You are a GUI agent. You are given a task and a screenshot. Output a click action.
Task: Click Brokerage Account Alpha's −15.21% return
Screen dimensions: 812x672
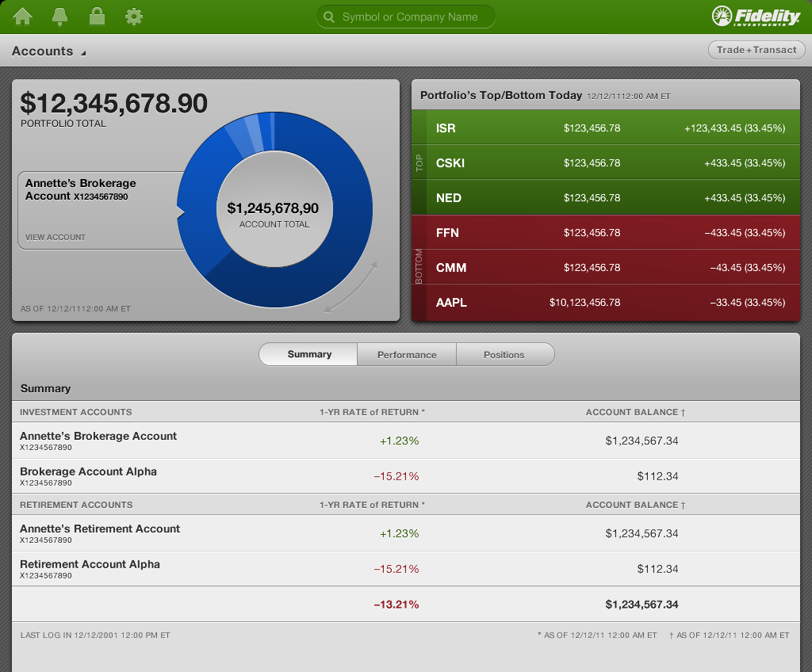pyautogui.click(x=396, y=475)
